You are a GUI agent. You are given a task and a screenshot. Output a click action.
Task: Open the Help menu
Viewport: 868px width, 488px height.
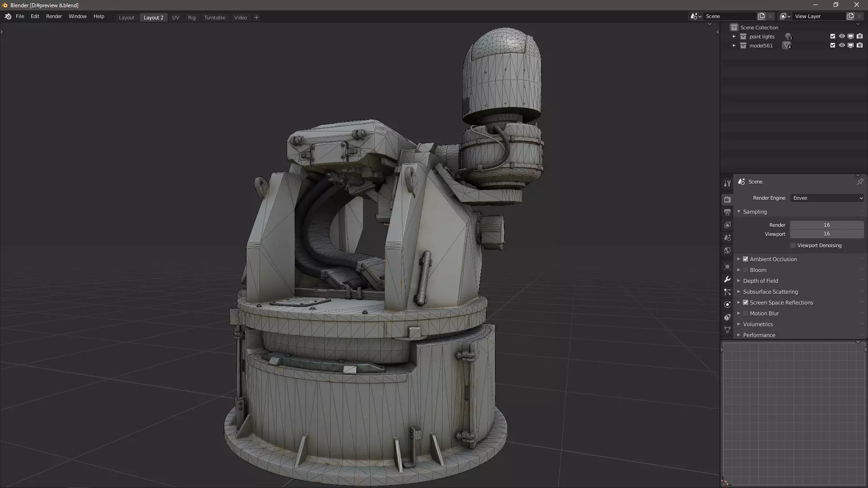(x=99, y=16)
